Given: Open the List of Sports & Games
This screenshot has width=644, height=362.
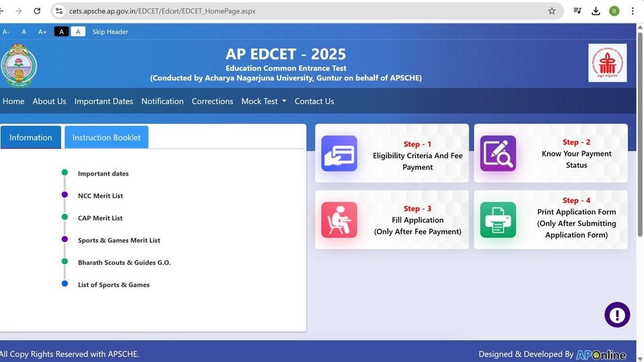Looking at the screenshot, I should [114, 284].
